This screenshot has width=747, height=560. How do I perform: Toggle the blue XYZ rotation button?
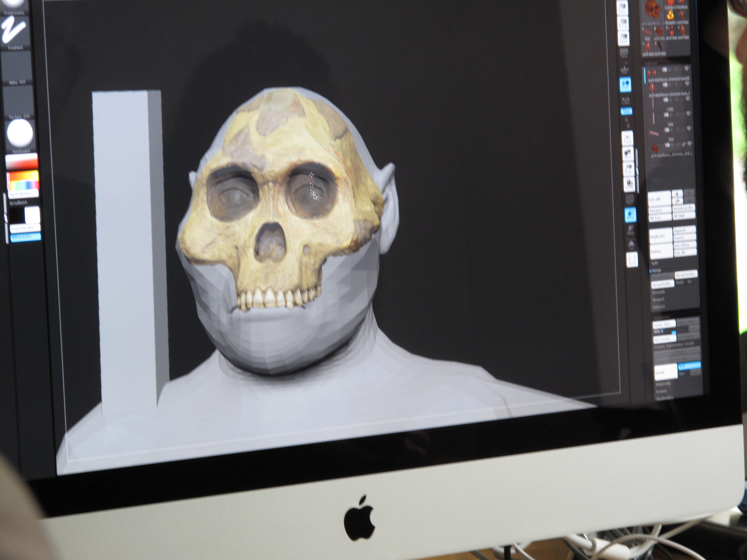click(x=626, y=111)
